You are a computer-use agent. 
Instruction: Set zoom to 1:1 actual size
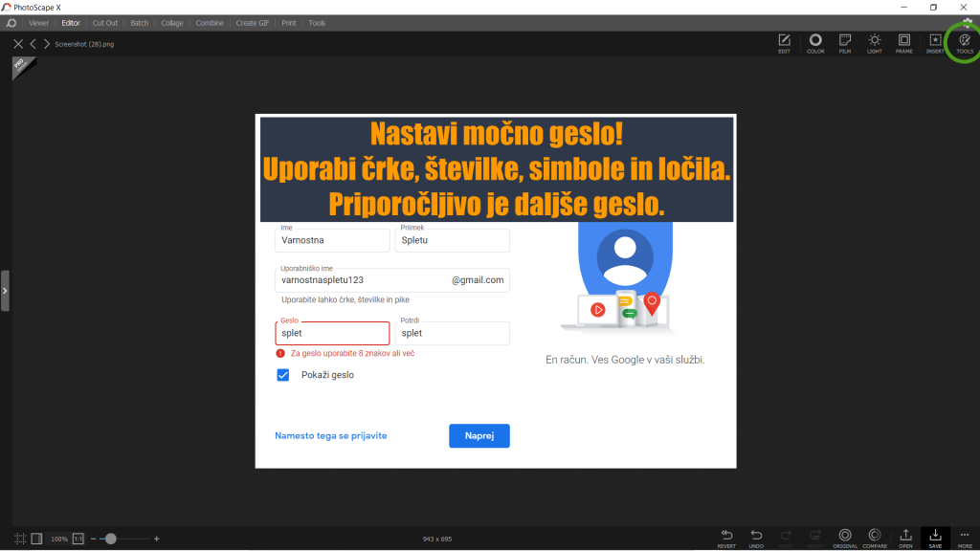coord(78,539)
